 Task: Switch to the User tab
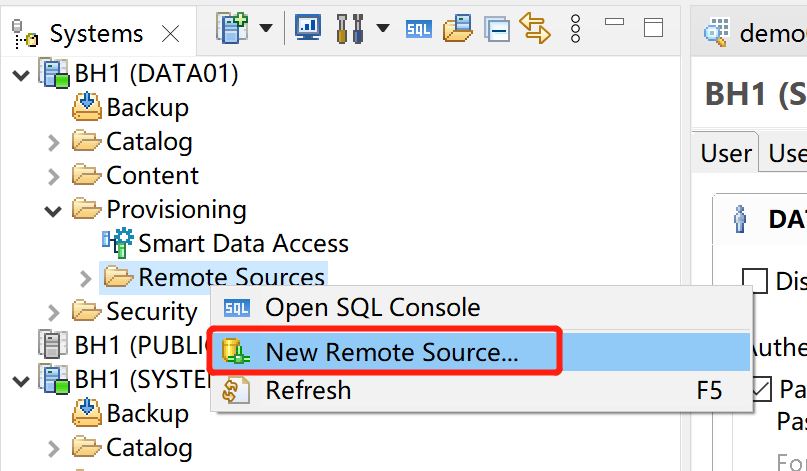(726, 153)
